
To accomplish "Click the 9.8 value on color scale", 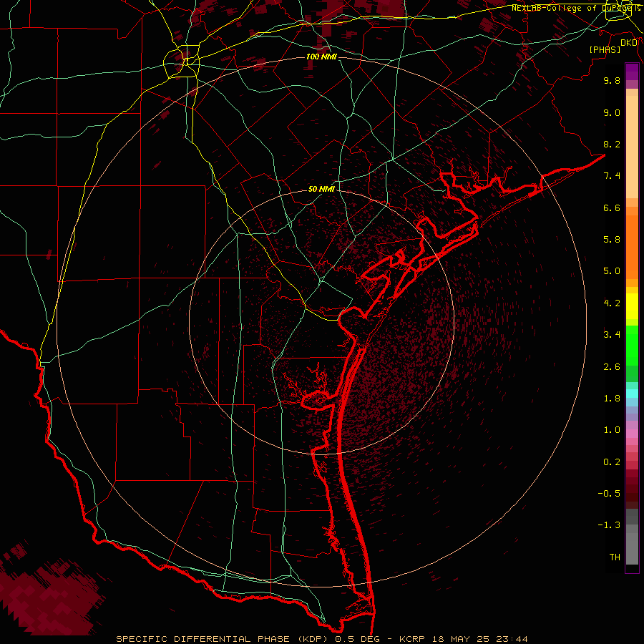I will (612, 80).
